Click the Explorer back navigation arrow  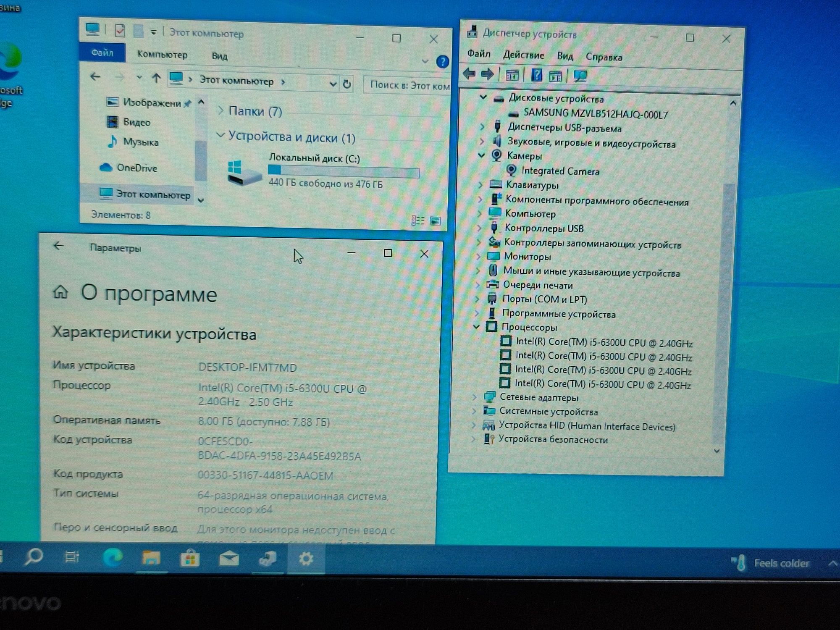pos(95,76)
